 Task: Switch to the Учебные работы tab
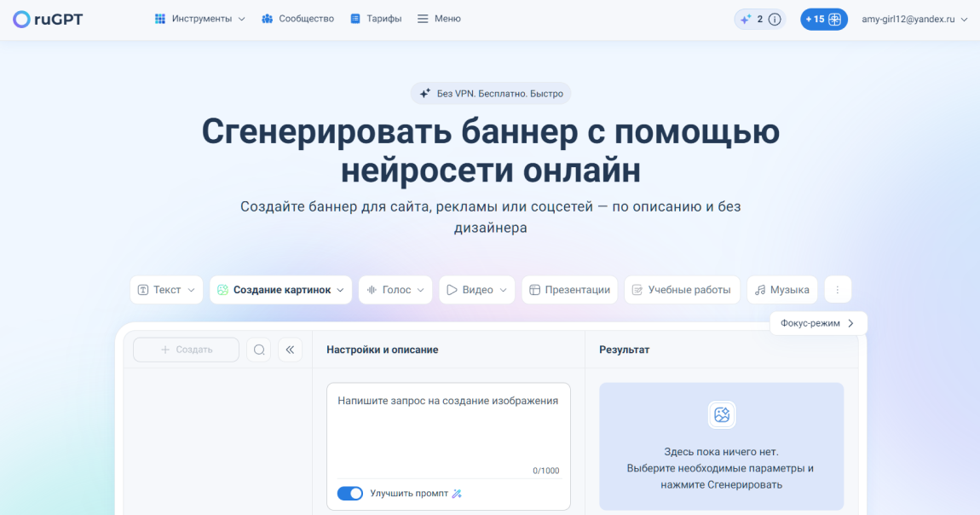pos(682,290)
